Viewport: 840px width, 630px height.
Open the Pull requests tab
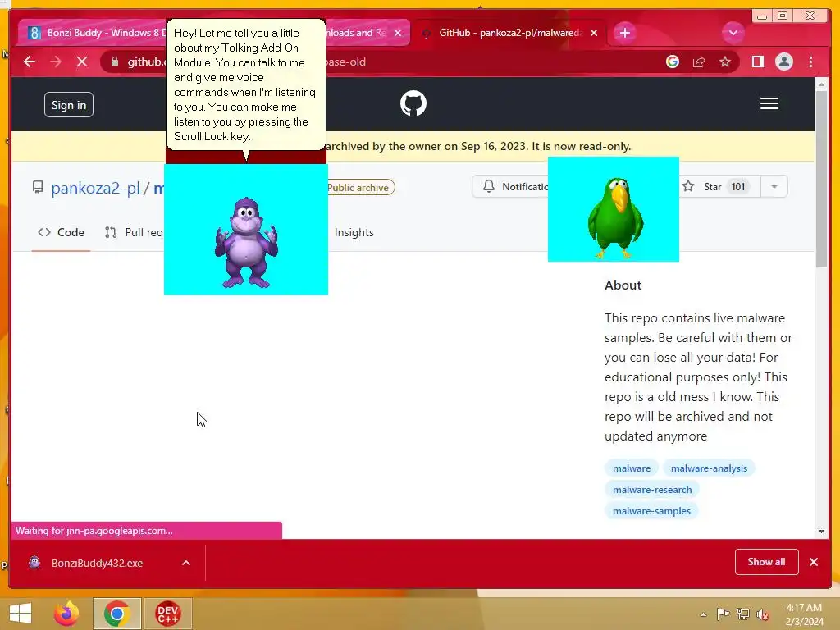click(x=134, y=232)
